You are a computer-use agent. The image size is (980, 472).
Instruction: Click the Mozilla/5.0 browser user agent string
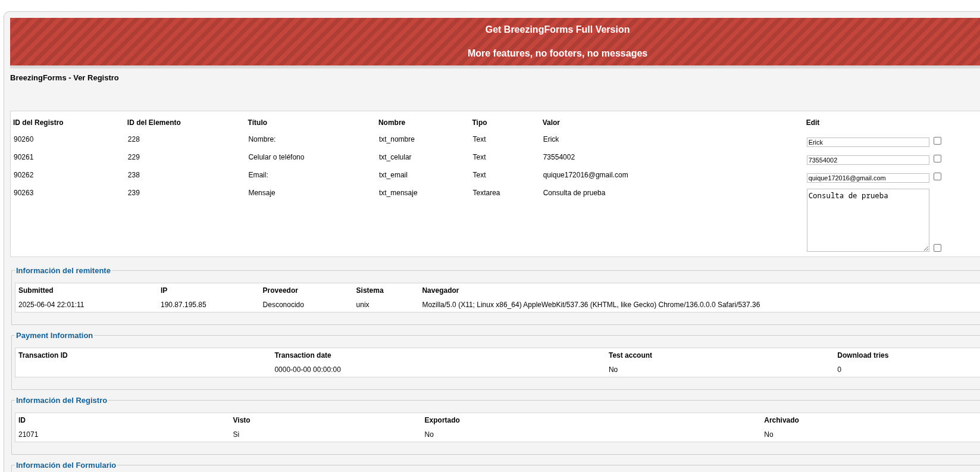click(591, 305)
